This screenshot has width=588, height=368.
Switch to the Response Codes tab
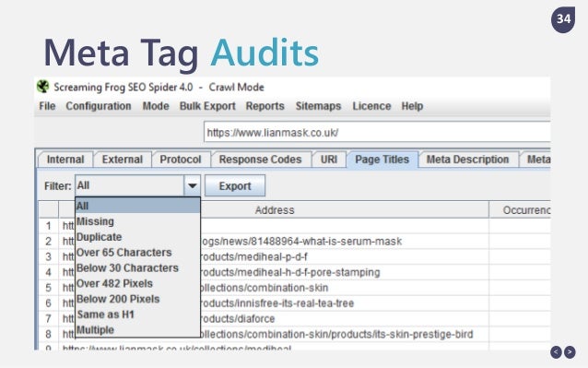tap(260, 160)
